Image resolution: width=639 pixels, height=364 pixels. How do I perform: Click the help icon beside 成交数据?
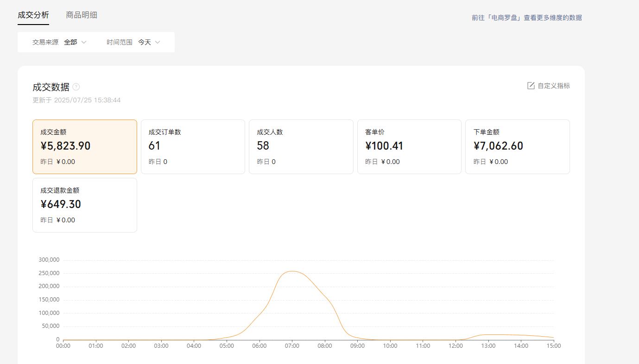click(x=76, y=87)
